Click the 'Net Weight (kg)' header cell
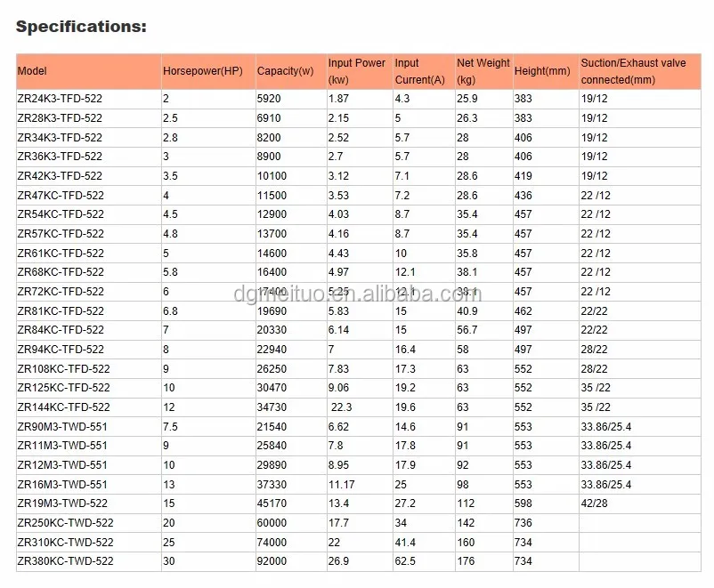The width and height of the screenshot is (714, 588). pos(482,71)
